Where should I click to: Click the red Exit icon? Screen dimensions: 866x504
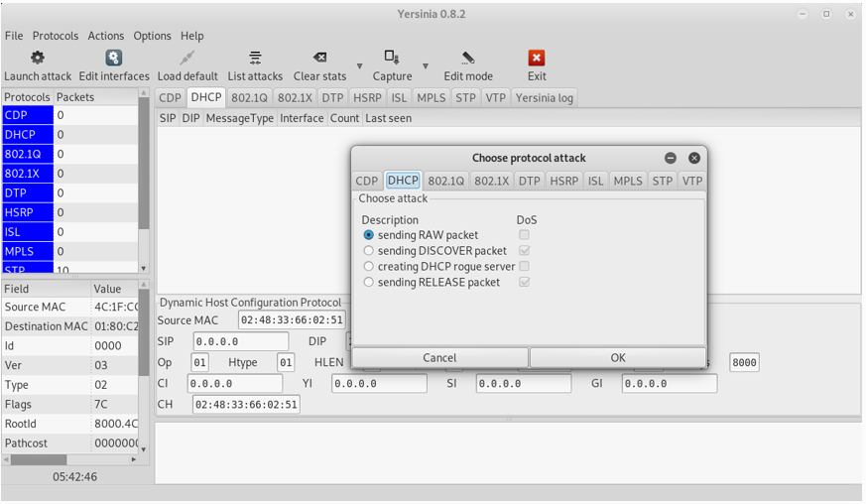537,58
